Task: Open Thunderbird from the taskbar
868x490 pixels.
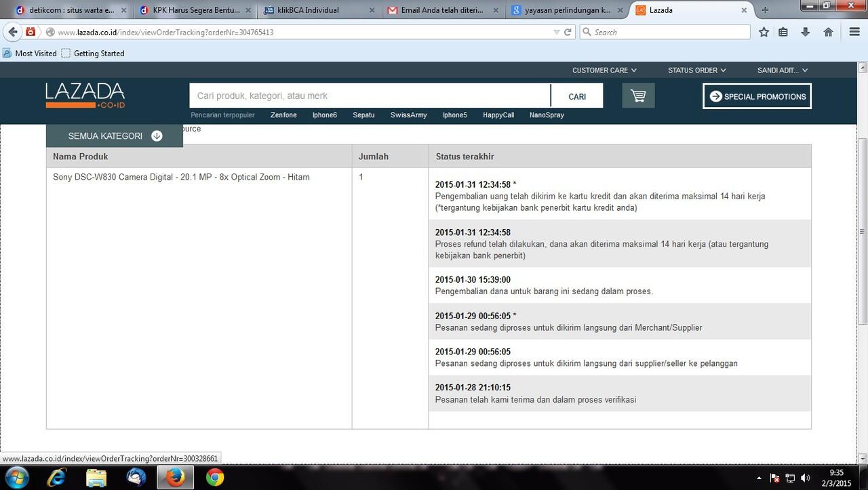Action: [x=136, y=478]
